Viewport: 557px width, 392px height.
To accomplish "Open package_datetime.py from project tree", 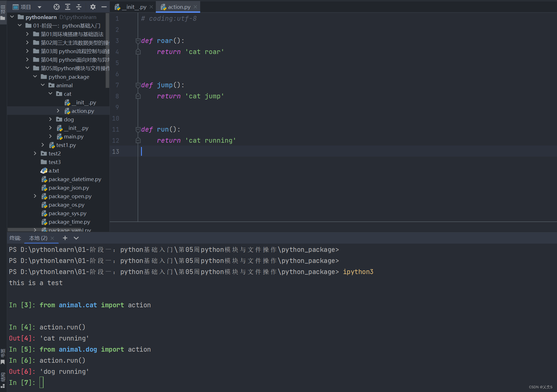I will click(x=74, y=179).
